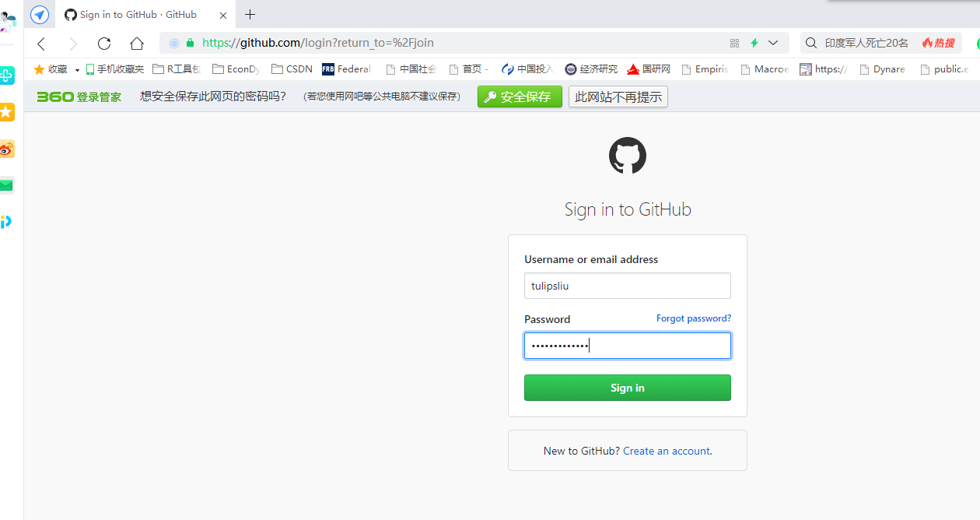Click the Username or email address label
This screenshot has height=520, width=980.
click(591, 259)
